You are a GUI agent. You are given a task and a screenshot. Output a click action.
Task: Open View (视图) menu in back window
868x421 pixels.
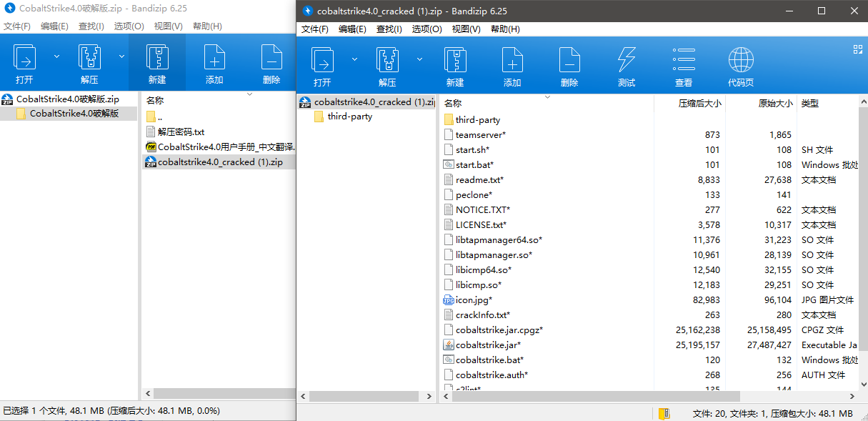coord(169,26)
